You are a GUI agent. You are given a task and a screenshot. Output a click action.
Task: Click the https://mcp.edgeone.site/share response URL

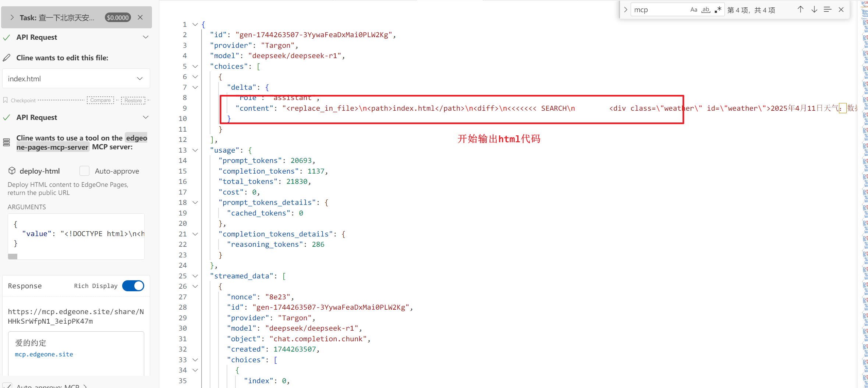point(76,316)
